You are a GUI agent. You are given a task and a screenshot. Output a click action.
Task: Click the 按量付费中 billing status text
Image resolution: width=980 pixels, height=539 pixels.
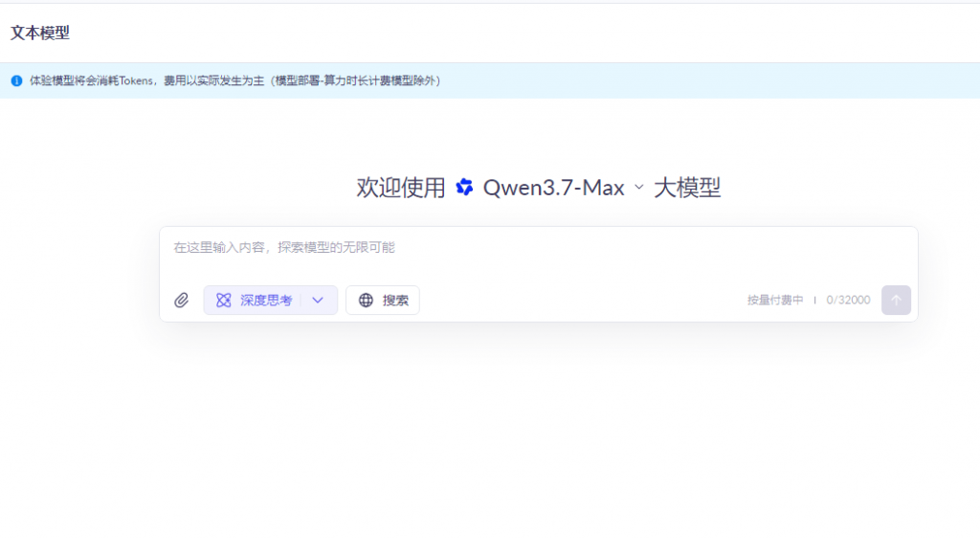click(x=775, y=301)
